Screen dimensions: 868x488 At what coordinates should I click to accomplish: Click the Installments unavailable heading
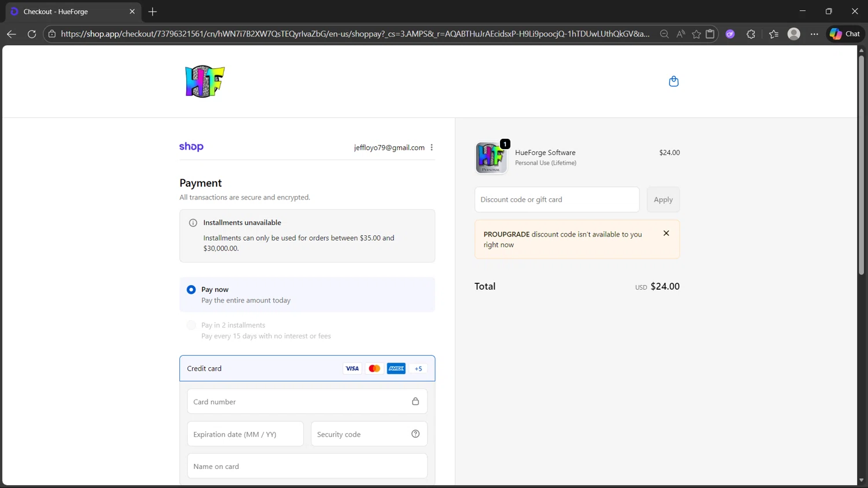(x=242, y=223)
